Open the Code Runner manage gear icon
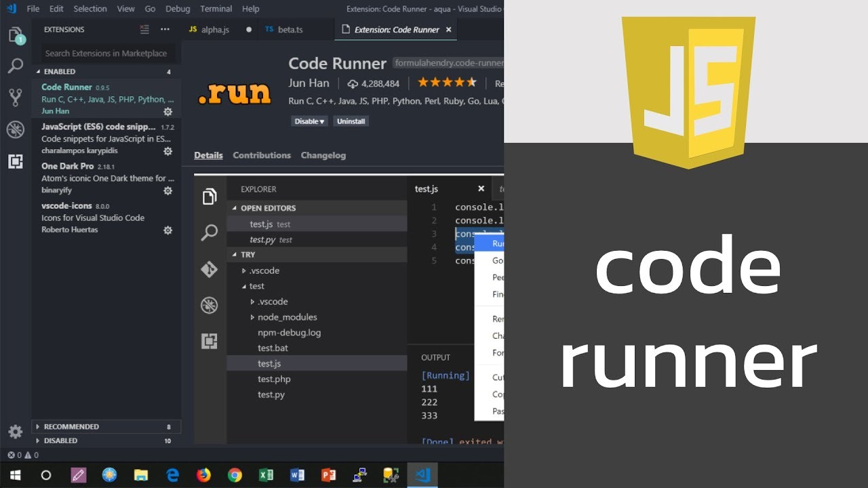The image size is (868, 488). click(x=168, y=111)
